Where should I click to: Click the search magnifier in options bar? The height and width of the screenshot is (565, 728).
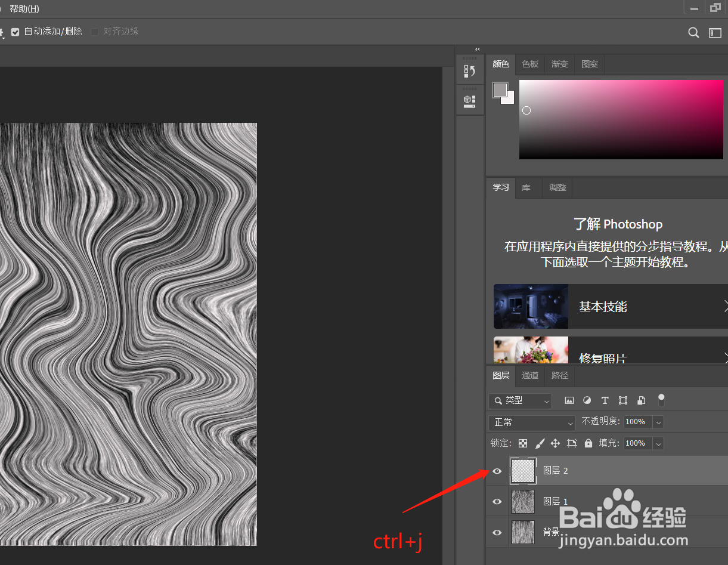click(x=693, y=33)
